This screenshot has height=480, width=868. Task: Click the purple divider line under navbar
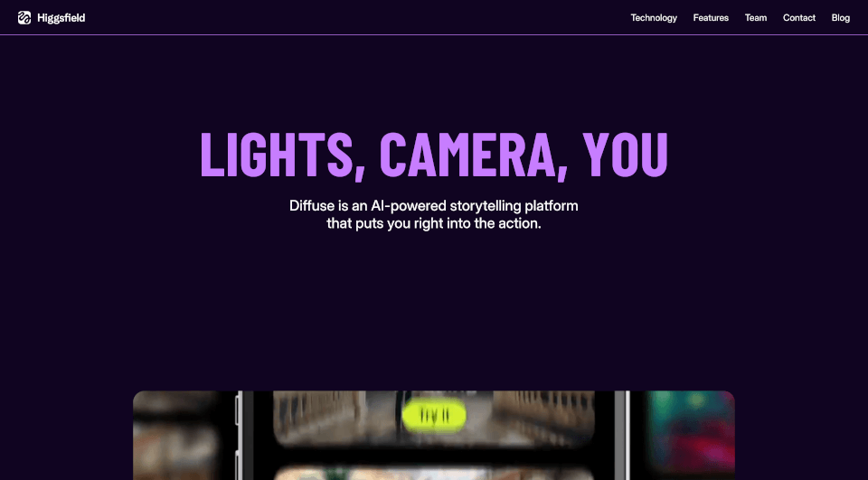434,35
